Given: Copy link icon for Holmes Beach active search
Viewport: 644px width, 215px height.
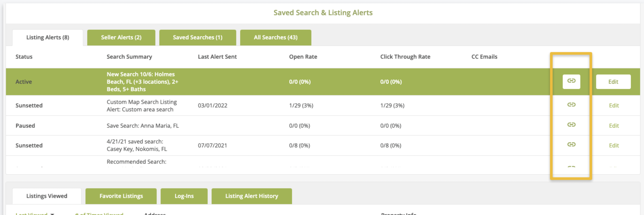Looking at the screenshot, I should [571, 82].
